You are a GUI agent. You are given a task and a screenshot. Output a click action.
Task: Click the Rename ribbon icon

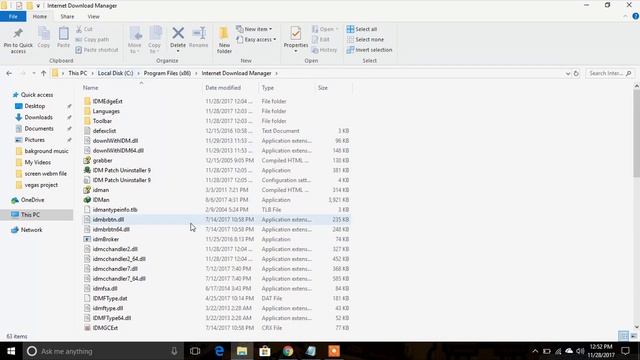pyautogui.click(x=199, y=33)
